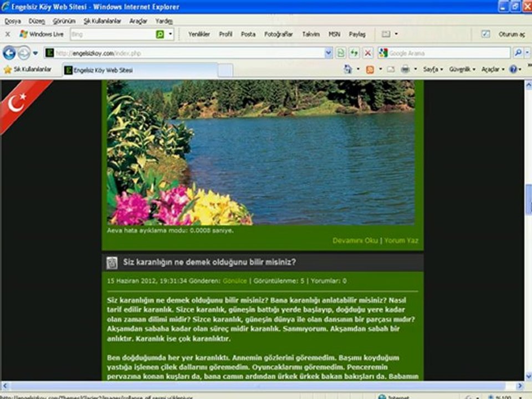Click the Read mail icon in command bar
Viewport: 532px width, 399px height.
tap(391, 70)
